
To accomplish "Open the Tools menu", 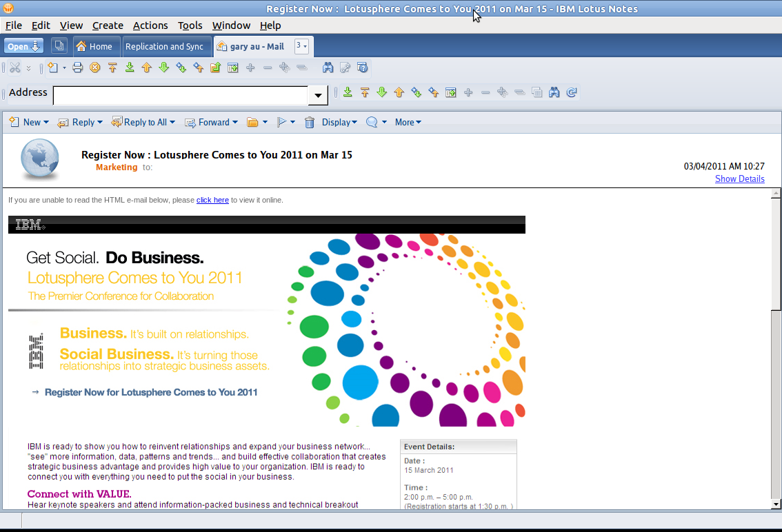I will pyautogui.click(x=190, y=25).
